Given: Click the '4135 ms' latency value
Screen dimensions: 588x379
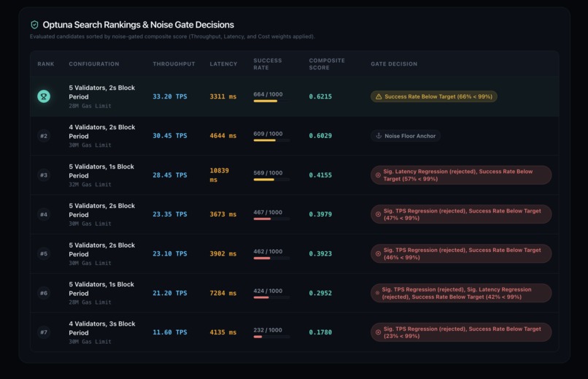Looking at the screenshot, I should (x=223, y=332).
